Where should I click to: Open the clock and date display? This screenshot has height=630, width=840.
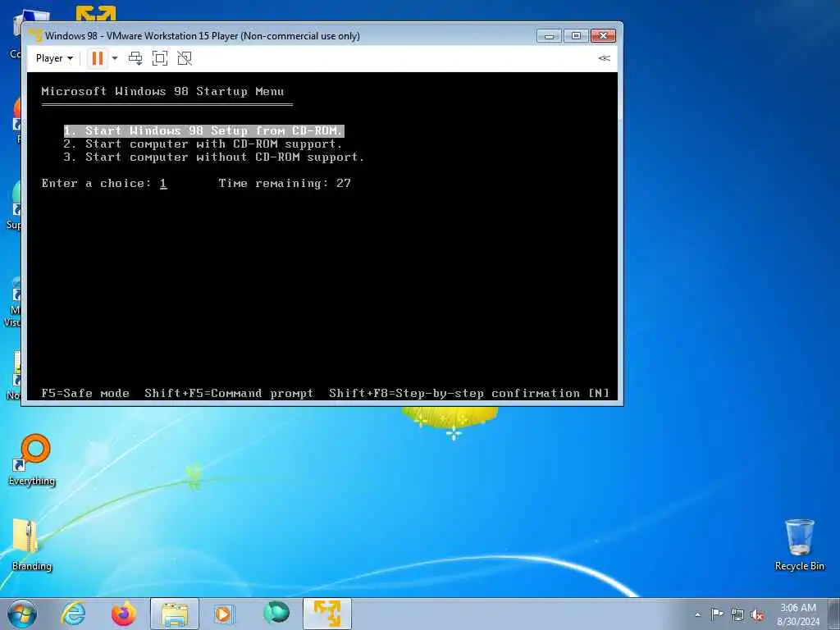pyautogui.click(x=797, y=614)
